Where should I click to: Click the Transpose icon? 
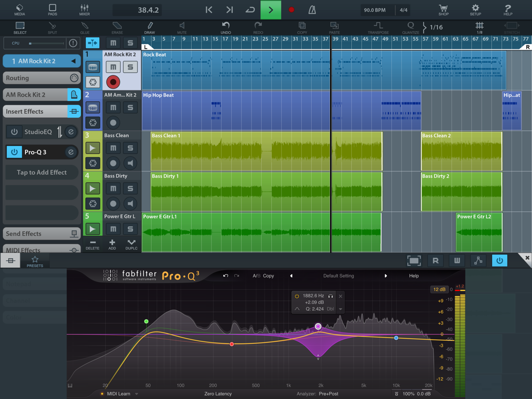coord(378,27)
